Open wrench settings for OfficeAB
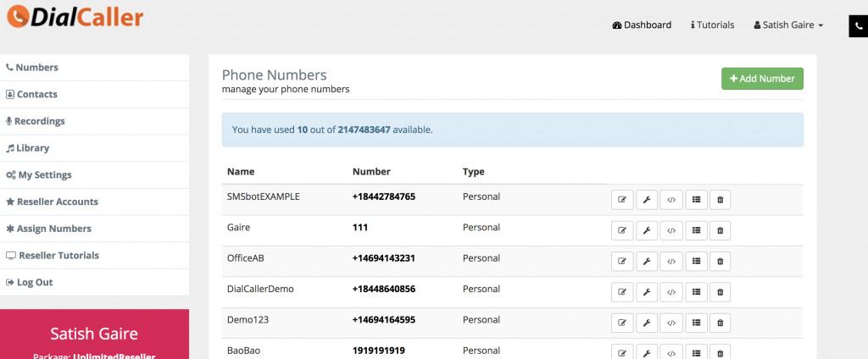Screen dimensions: 868x359 click(x=647, y=261)
